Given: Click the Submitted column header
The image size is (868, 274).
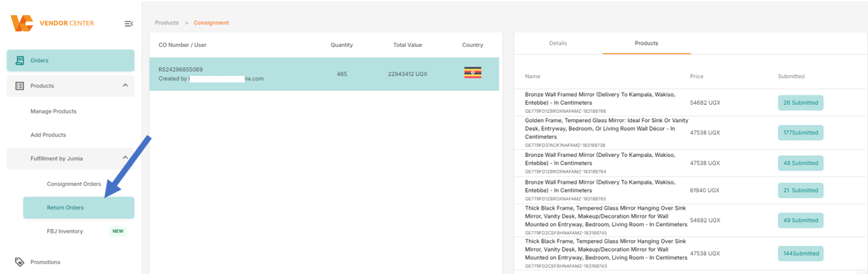Looking at the screenshot, I should [791, 76].
